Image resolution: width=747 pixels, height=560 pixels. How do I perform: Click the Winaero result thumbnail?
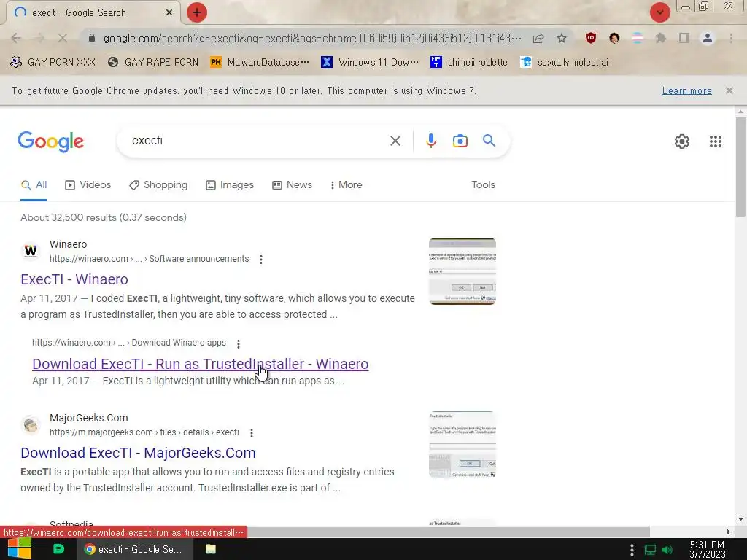(x=462, y=271)
